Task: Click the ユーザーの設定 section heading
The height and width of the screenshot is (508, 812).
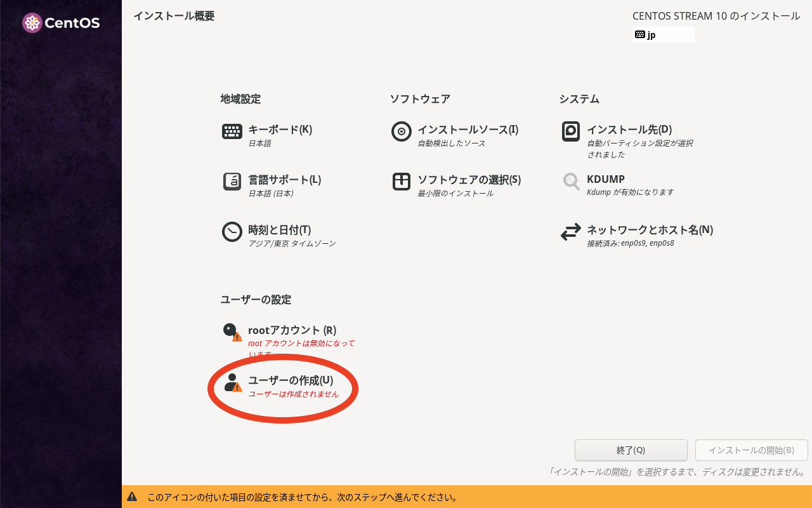Action: (256, 300)
